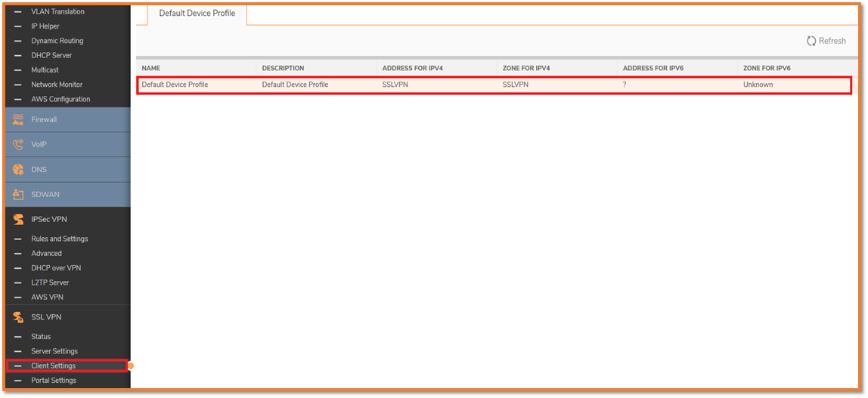
Task: Click the DNS globe icon
Action: coord(18,170)
